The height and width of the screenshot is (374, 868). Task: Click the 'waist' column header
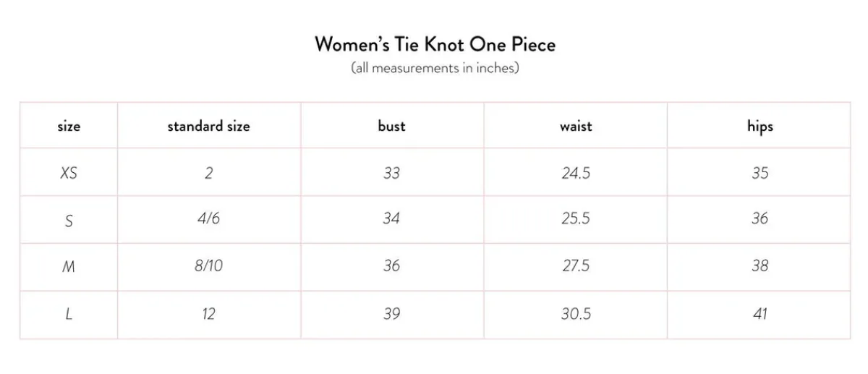[x=576, y=126]
